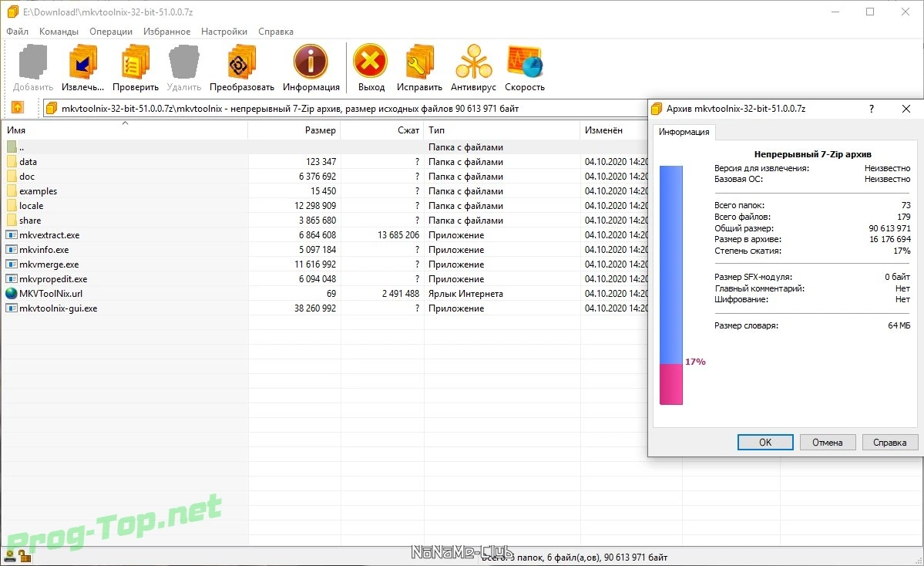Open the Преобразовать archive tool
Screen dimensions: 924x566
tap(242, 62)
